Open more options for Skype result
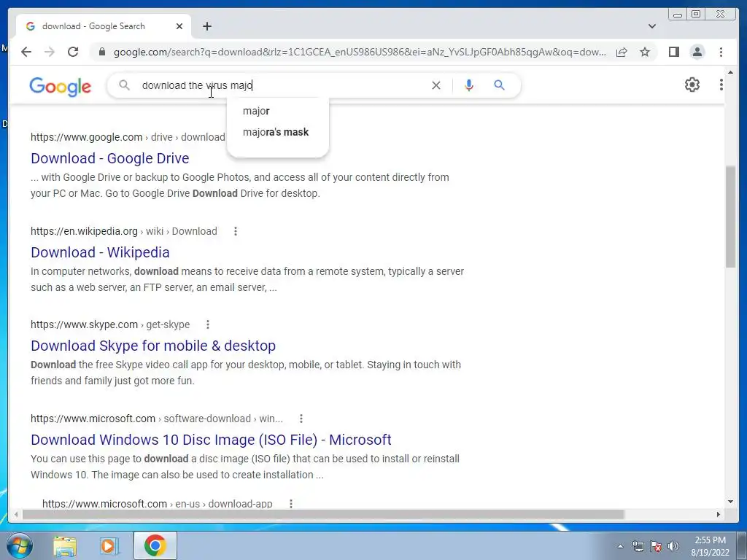 click(208, 324)
